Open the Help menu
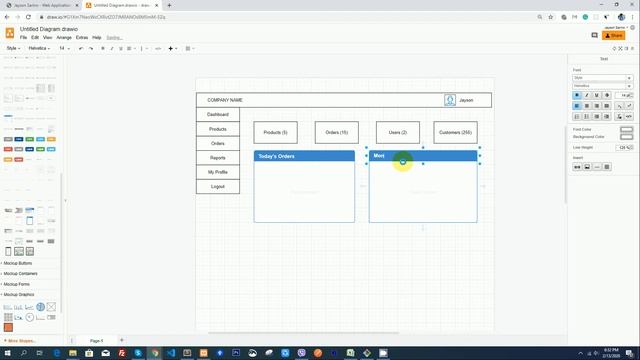The width and height of the screenshot is (640, 360). [96, 38]
